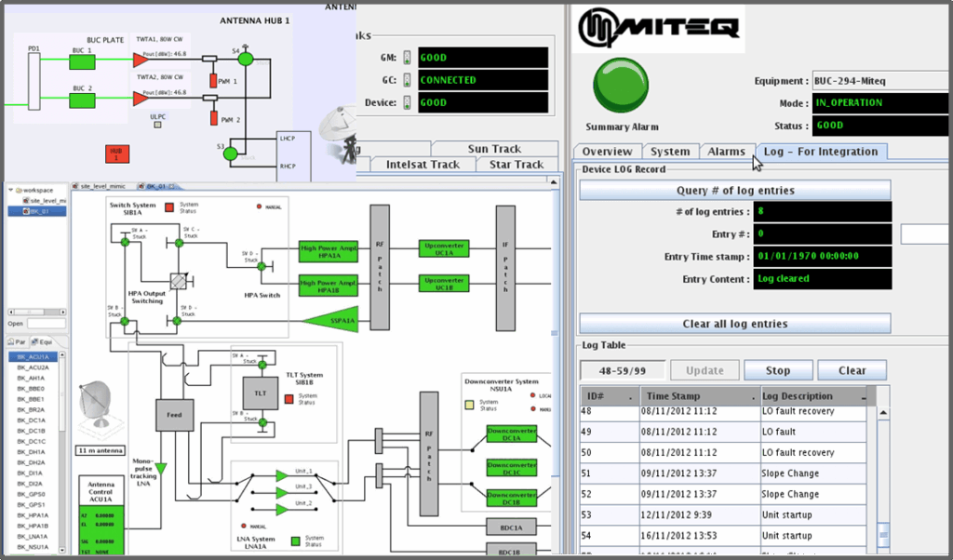Click the Log Table vertical scrollbar
Screen dimensions: 953x560
click(883, 480)
